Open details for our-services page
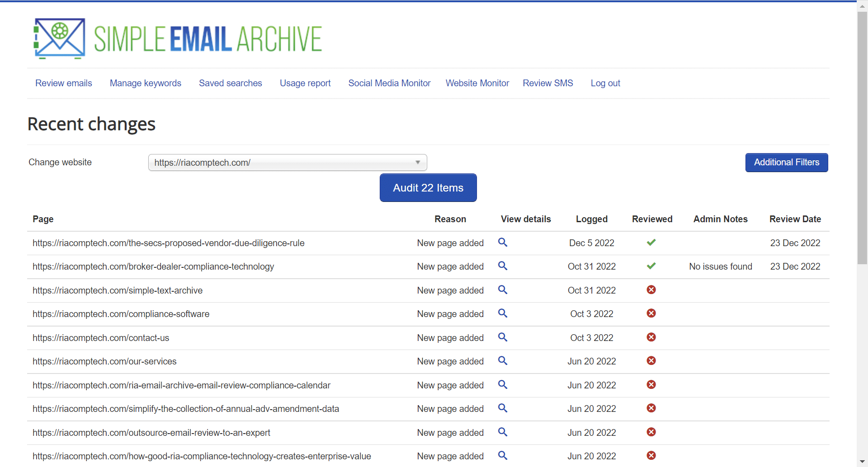The image size is (868, 467). [502, 361]
